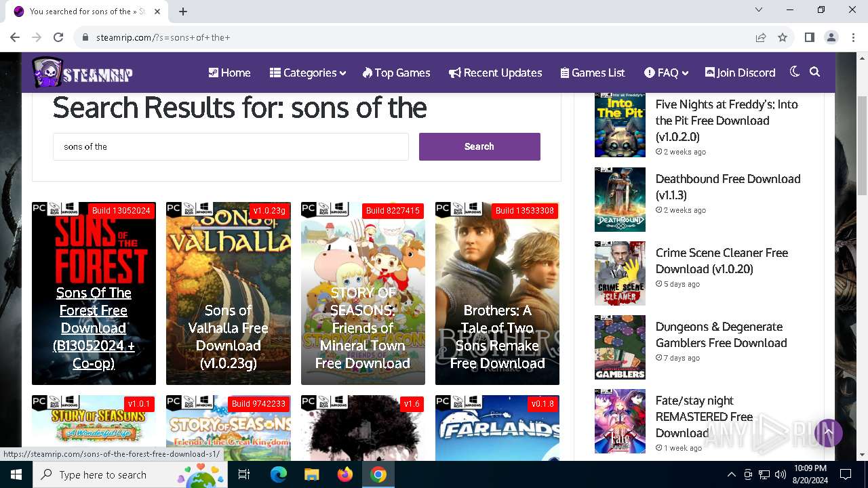The width and height of the screenshot is (868, 488).
Task: Open Top Games page
Action: 396,73
